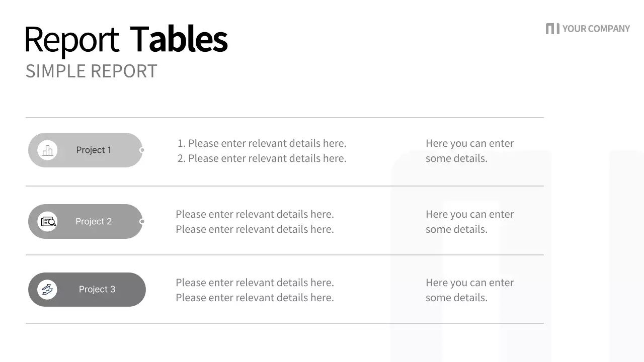644x362 pixels.
Task: Click the company logo icon
Action: (x=552, y=29)
